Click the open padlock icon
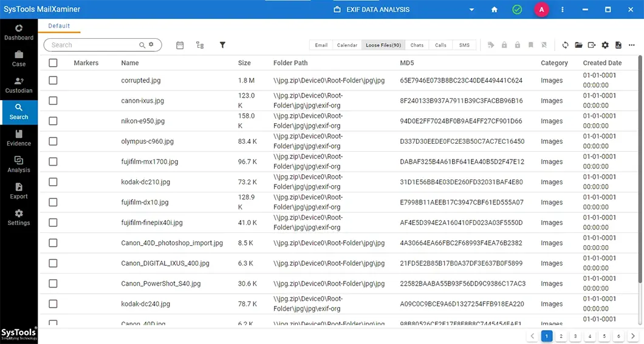The width and height of the screenshot is (644, 344). point(518,45)
